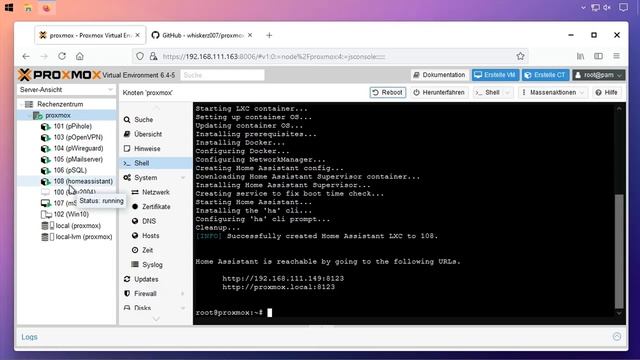Click the Herunterfahren button
Screen dimensions: 640x360
coord(439,93)
